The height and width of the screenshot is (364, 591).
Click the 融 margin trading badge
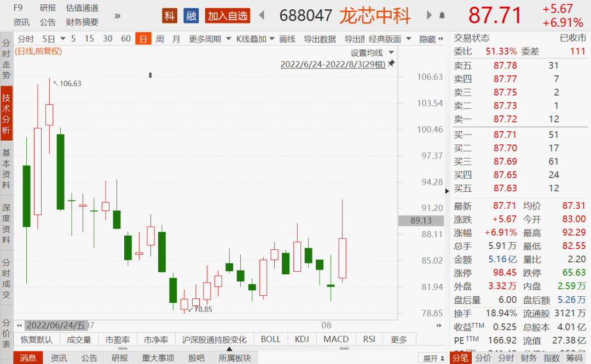coord(191,16)
